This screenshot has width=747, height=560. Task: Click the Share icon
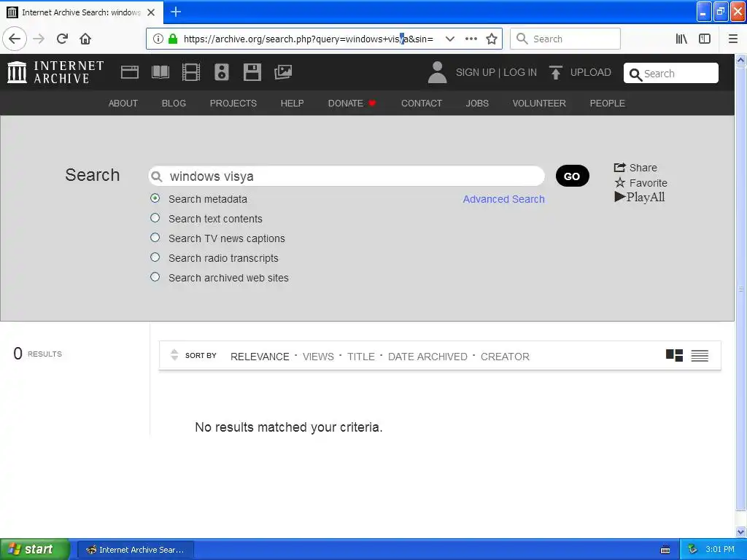(x=619, y=168)
